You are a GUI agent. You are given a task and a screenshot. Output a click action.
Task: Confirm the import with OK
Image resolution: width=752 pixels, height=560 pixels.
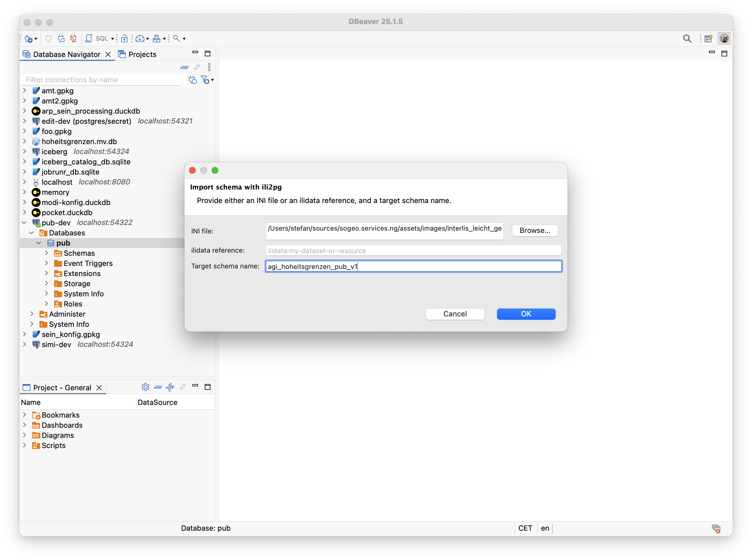[x=526, y=314]
